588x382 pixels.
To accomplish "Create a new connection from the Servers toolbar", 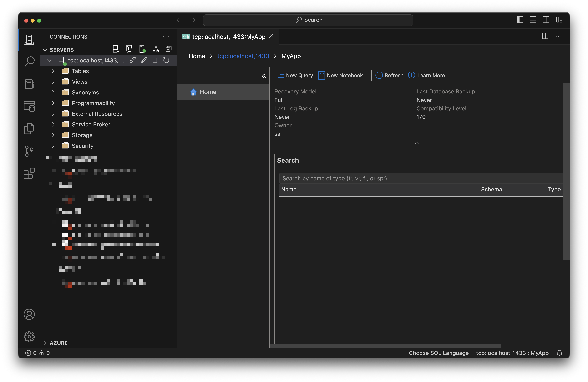I will pyautogui.click(x=116, y=49).
